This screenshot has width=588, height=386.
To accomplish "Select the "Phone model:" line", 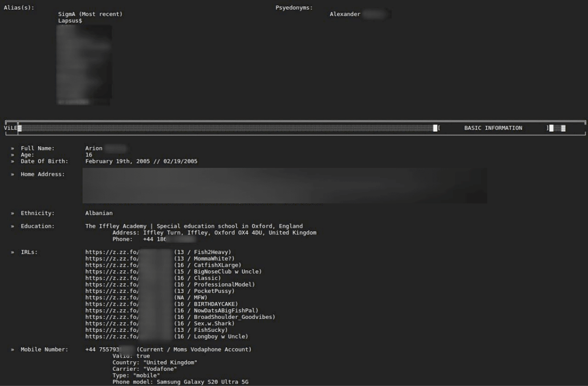I will point(180,382).
